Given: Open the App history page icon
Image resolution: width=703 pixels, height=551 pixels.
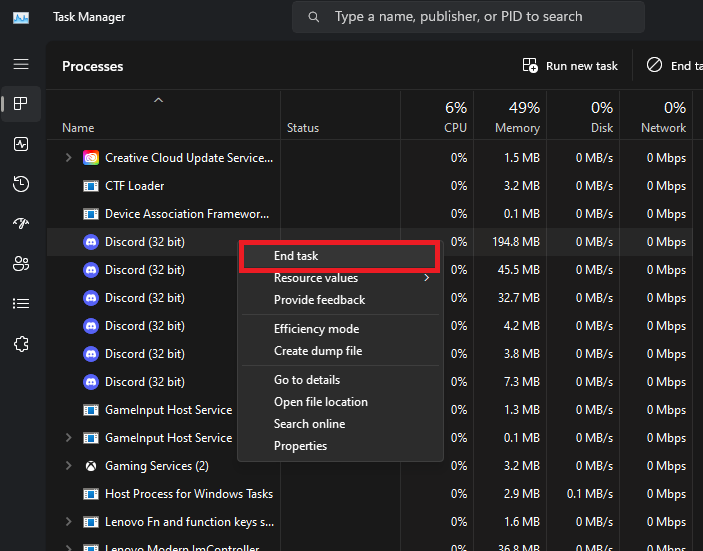Looking at the screenshot, I should tap(21, 184).
